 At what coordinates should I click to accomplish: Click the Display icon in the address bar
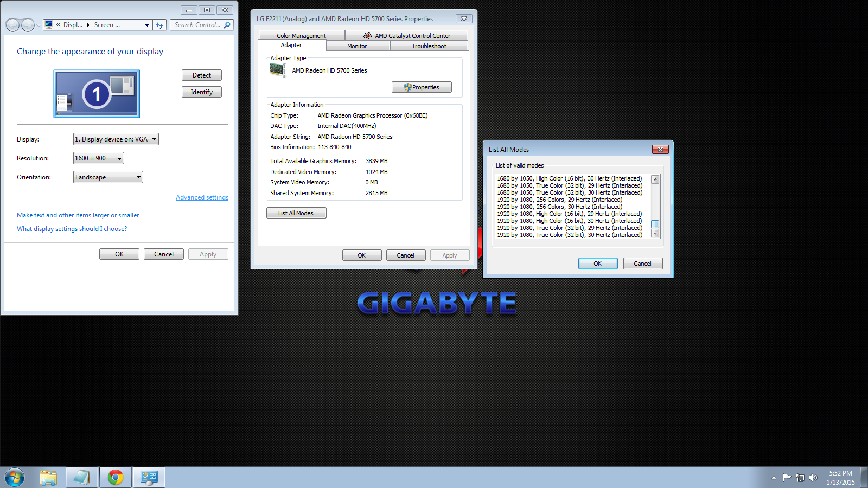point(49,25)
